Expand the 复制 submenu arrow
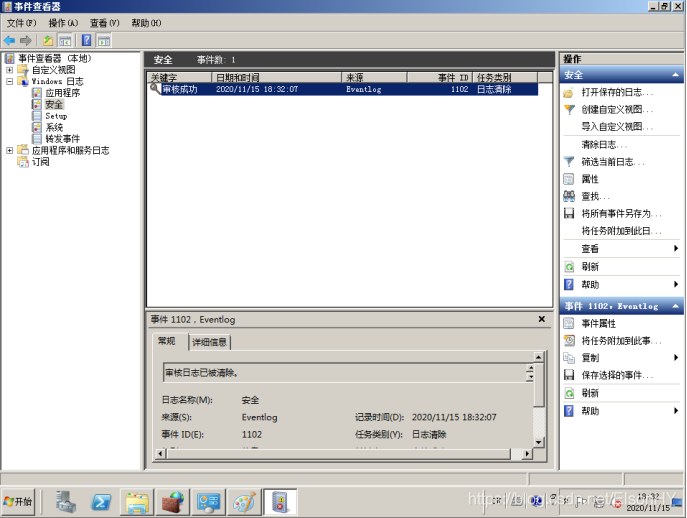687x518 pixels. 676,358
